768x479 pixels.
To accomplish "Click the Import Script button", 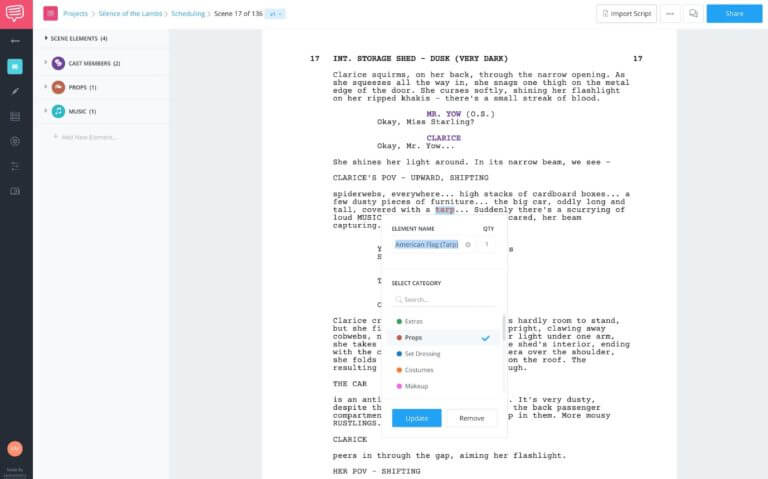I will click(x=627, y=14).
